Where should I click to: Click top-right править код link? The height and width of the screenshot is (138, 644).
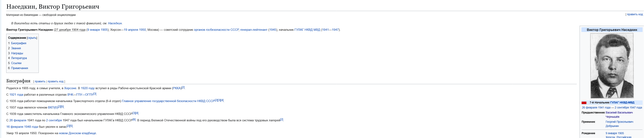[635, 14]
